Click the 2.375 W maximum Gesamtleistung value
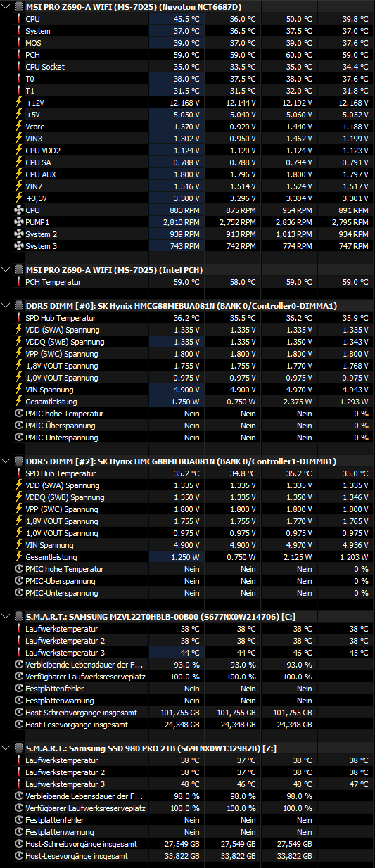 point(297,402)
